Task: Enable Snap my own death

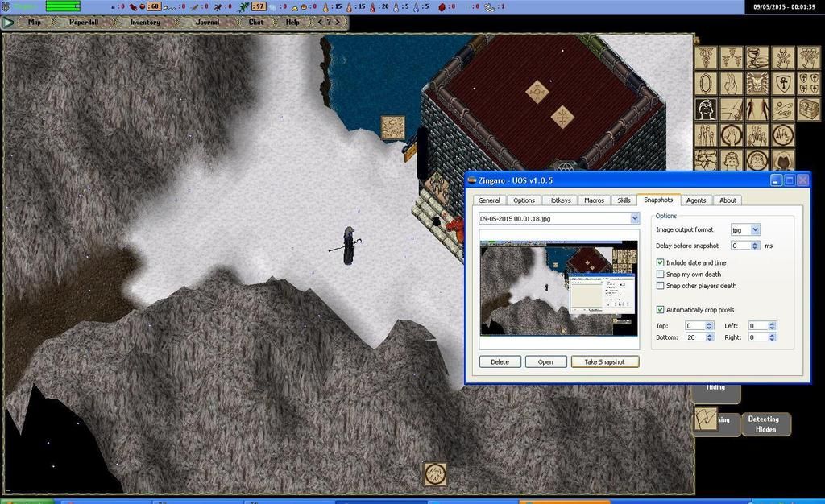Action: [x=661, y=275]
